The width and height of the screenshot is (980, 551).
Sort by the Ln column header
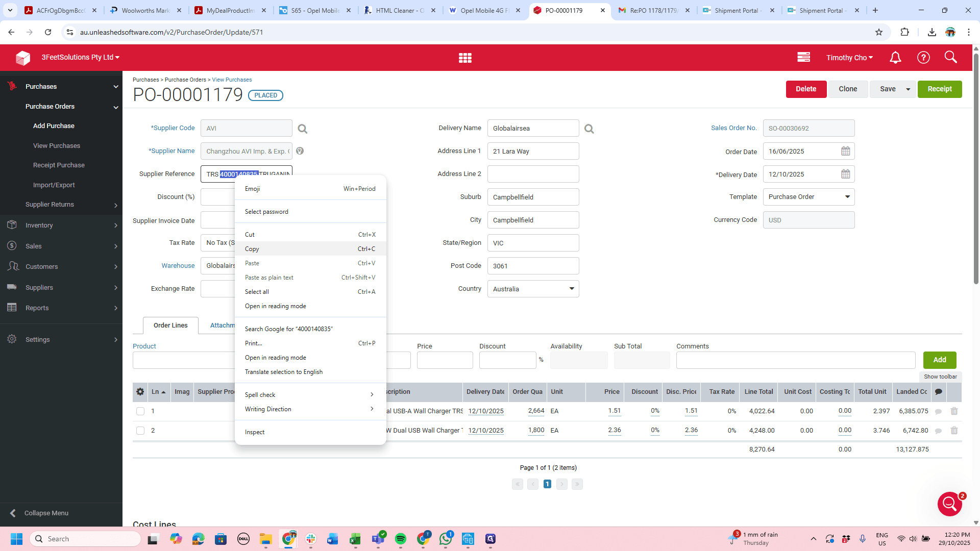(158, 392)
